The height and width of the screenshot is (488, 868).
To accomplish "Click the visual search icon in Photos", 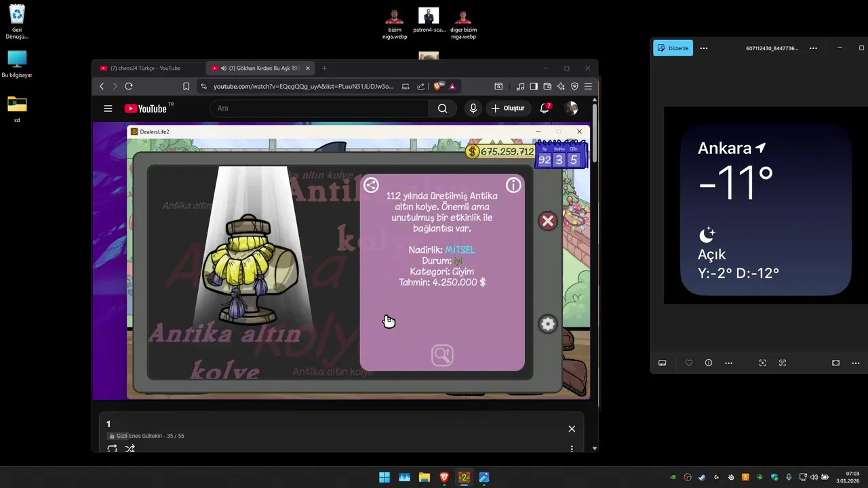I will point(763,363).
